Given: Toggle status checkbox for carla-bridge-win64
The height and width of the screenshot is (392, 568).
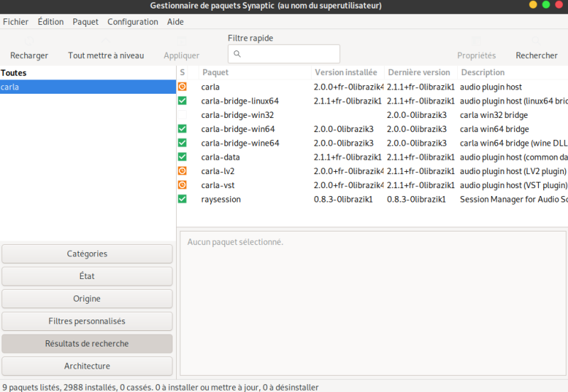Looking at the screenshot, I should point(182,129).
